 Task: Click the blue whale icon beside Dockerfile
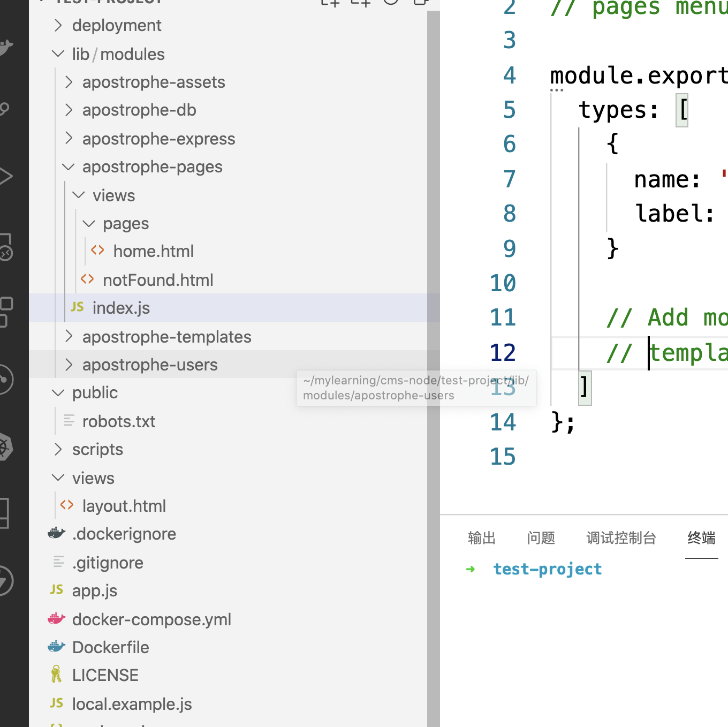point(57,647)
